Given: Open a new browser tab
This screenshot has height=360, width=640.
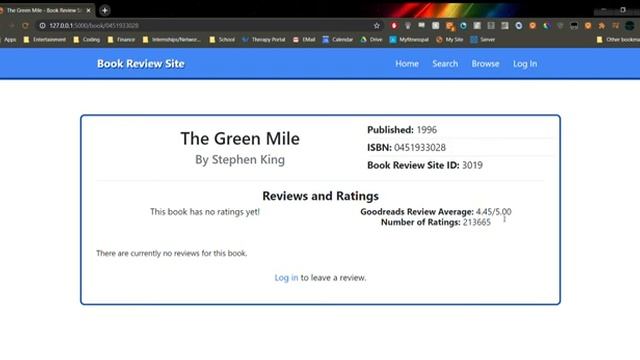Looking at the screenshot, I should (104, 10).
